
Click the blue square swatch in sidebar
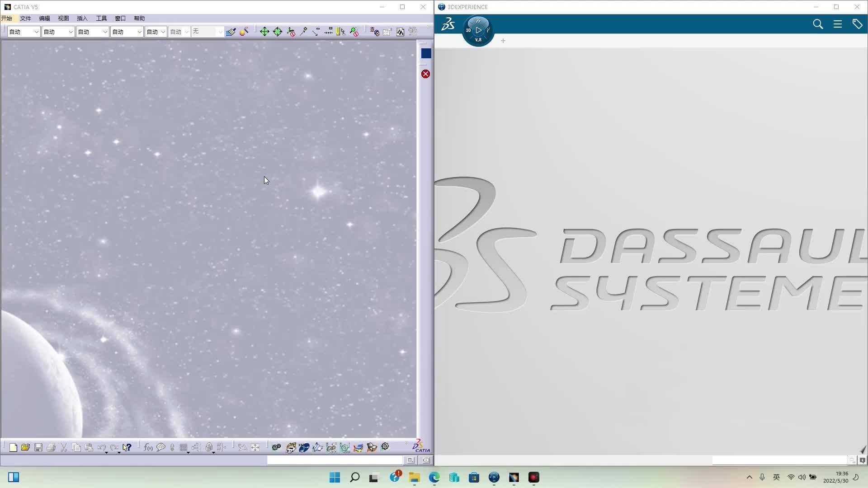point(426,53)
